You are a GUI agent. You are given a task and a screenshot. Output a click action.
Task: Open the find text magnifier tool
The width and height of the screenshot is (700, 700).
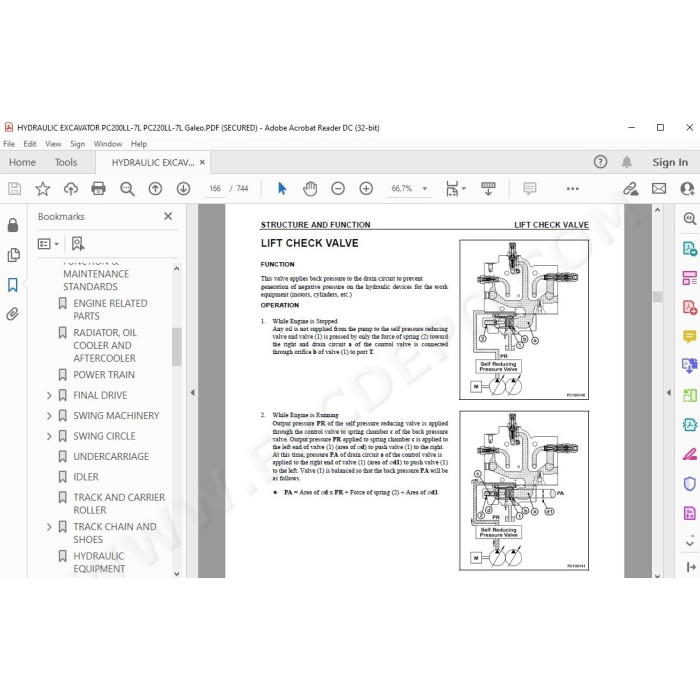127,189
